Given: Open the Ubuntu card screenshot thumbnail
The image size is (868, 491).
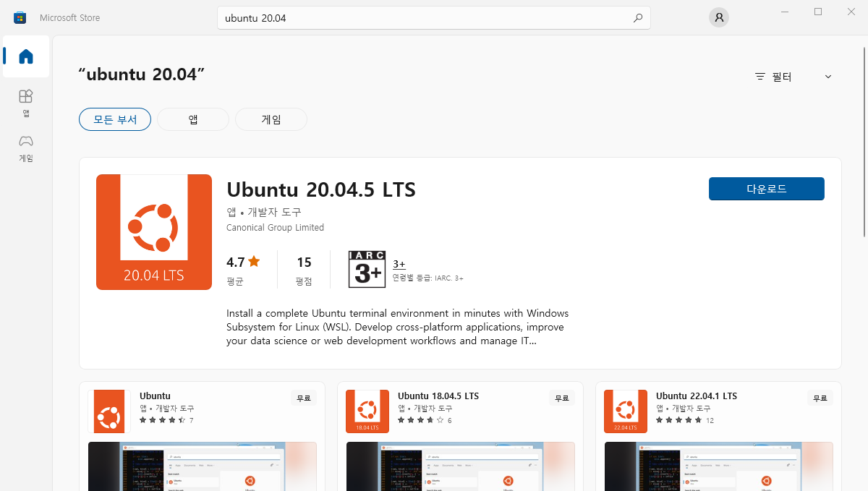Looking at the screenshot, I should (203, 466).
